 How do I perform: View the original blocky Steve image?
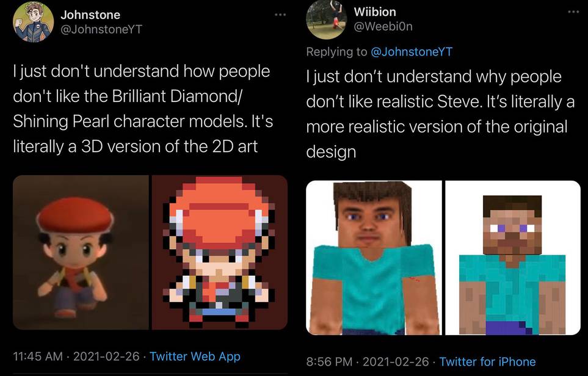pos(512,258)
